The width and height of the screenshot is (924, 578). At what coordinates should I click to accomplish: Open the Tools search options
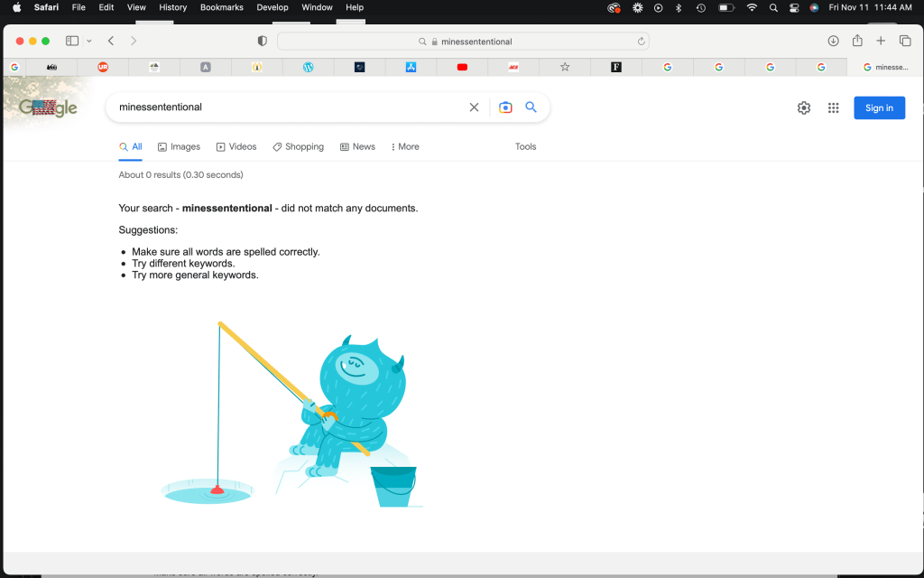[525, 146]
